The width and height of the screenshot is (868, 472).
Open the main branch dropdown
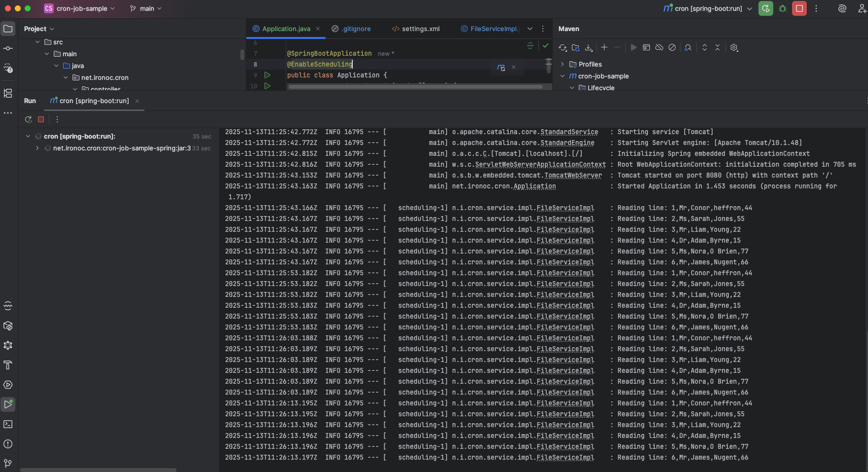coord(146,8)
